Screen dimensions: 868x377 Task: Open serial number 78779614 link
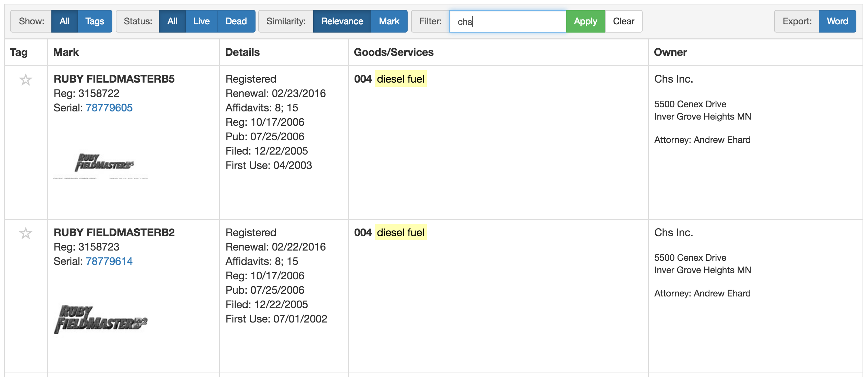(x=109, y=261)
